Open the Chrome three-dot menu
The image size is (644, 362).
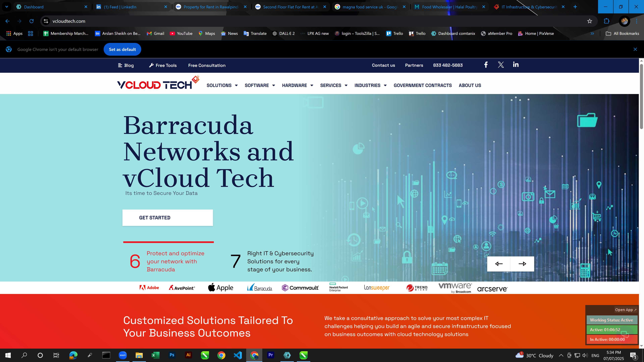pos(636,21)
